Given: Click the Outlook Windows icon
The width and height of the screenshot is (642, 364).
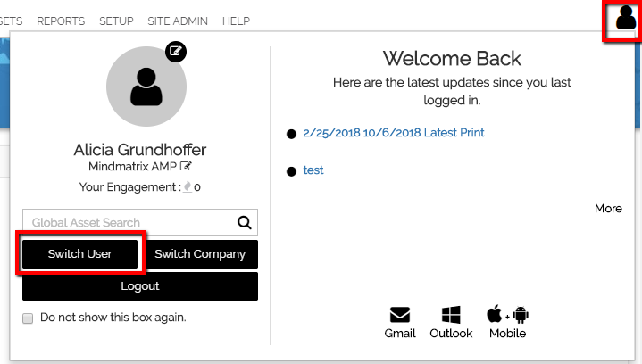Looking at the screenshot, I should (451, 315).
